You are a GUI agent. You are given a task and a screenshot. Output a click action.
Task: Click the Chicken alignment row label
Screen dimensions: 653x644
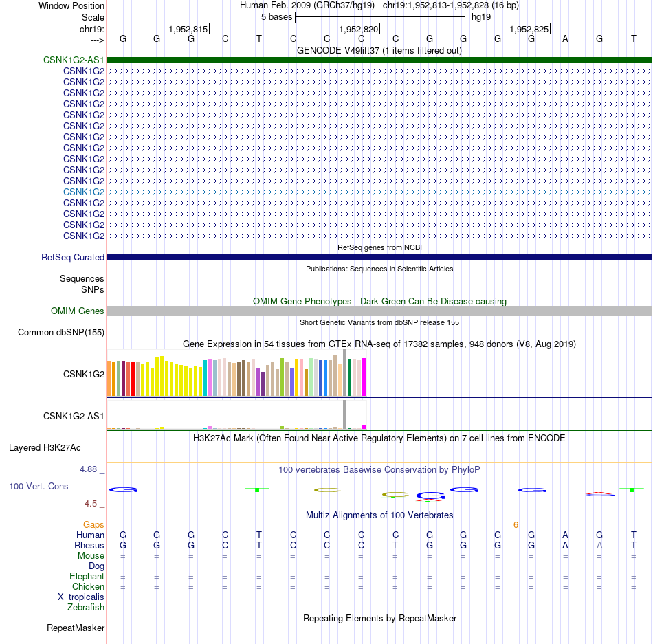tap(88, 586)
